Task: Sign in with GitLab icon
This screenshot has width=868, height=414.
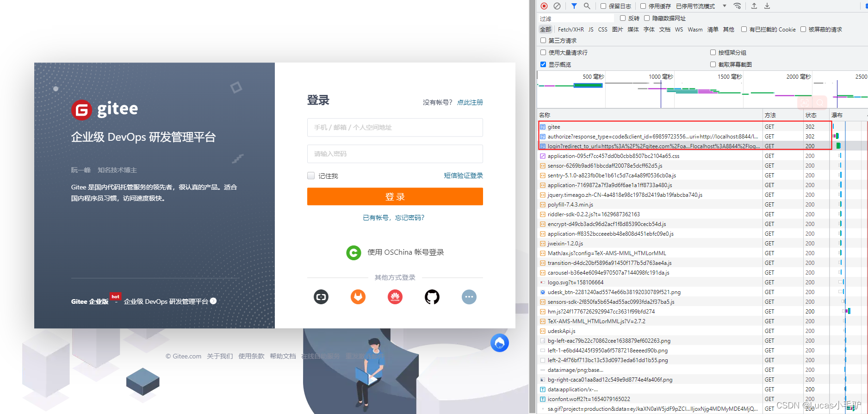Action: point(358,297)
